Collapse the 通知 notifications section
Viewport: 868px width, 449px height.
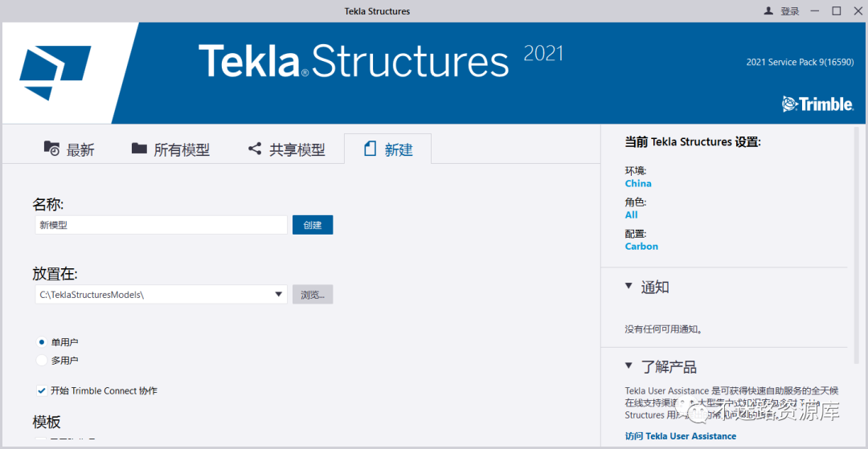click(628, 286)
